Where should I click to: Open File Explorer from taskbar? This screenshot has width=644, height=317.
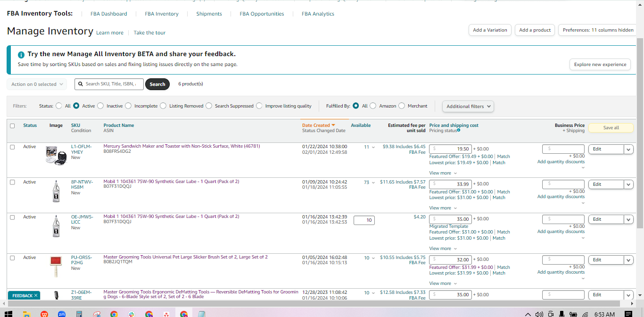[27, 314]
